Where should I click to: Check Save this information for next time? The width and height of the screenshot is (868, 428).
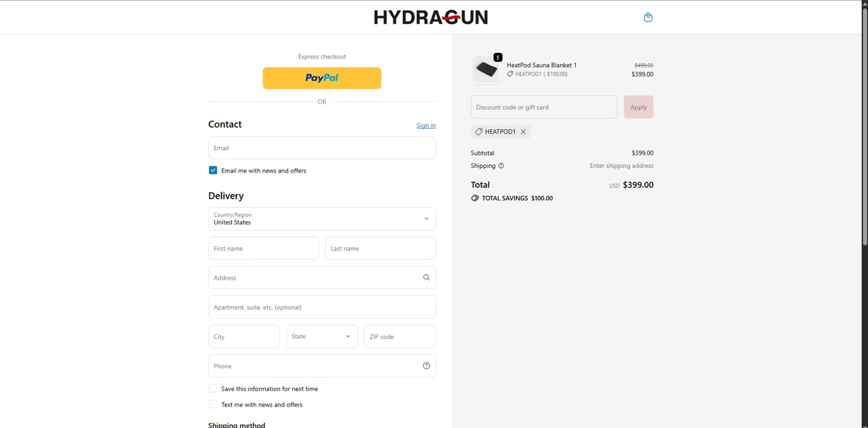tap(213, 389)
